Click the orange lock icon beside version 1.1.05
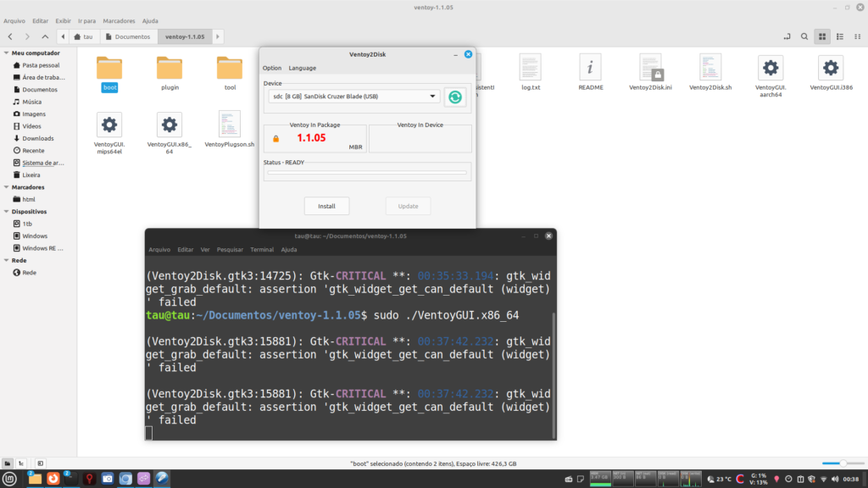The image size is (868, 488). click(275, 138)
